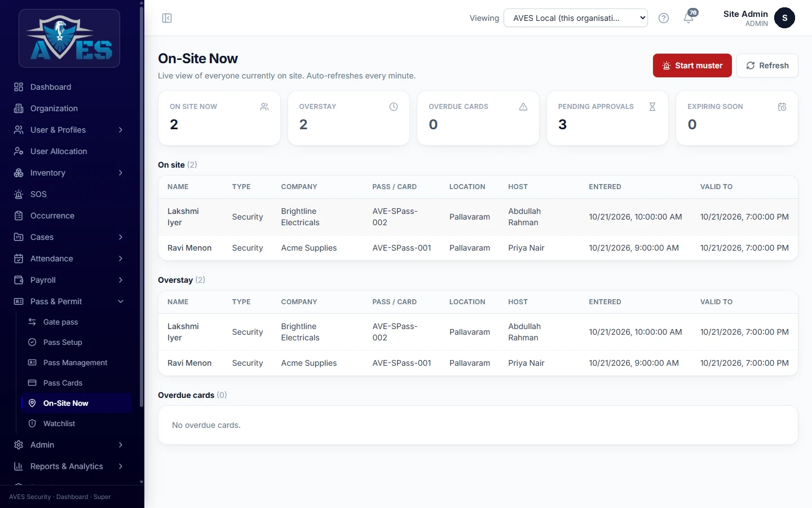Click the Watchlist shield icon
This screenshot has width=812, height=508.
click(x=32, y=423)
